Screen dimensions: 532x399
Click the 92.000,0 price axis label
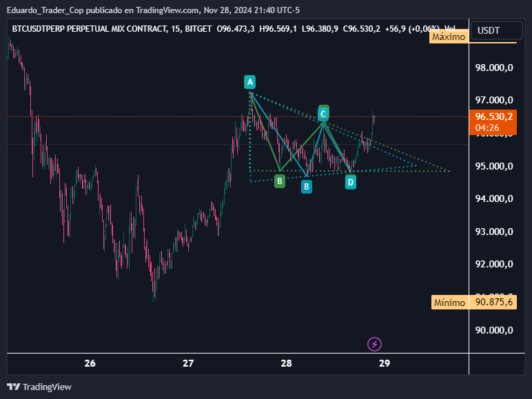(494, 264)
